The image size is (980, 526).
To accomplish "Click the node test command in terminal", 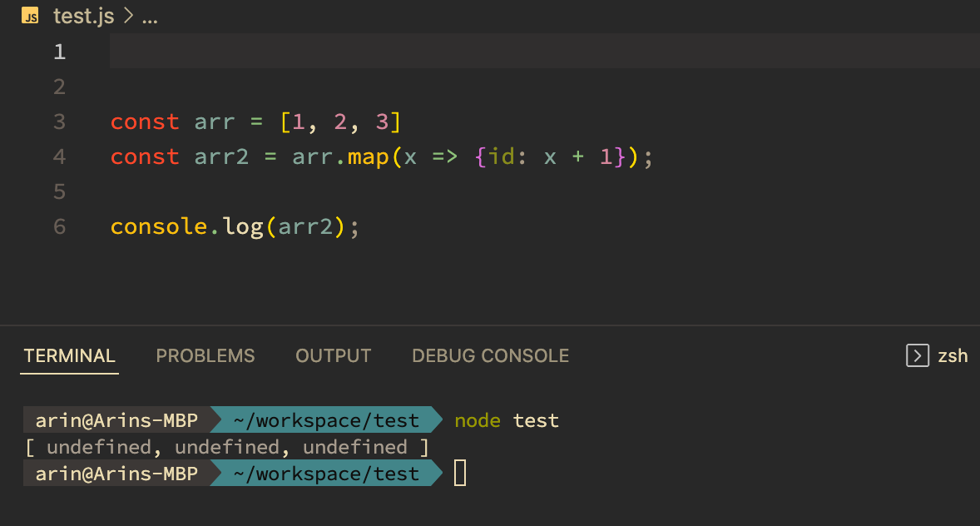I will [507, 420].
